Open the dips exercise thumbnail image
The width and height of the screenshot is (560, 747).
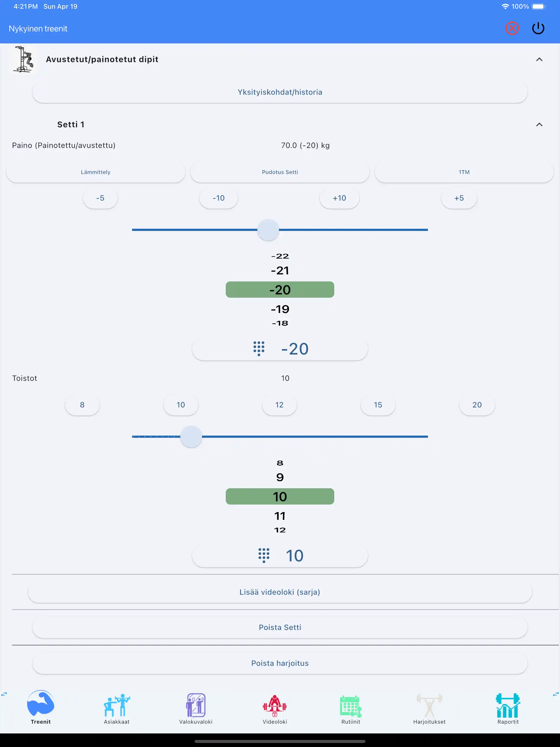point(23,59)
